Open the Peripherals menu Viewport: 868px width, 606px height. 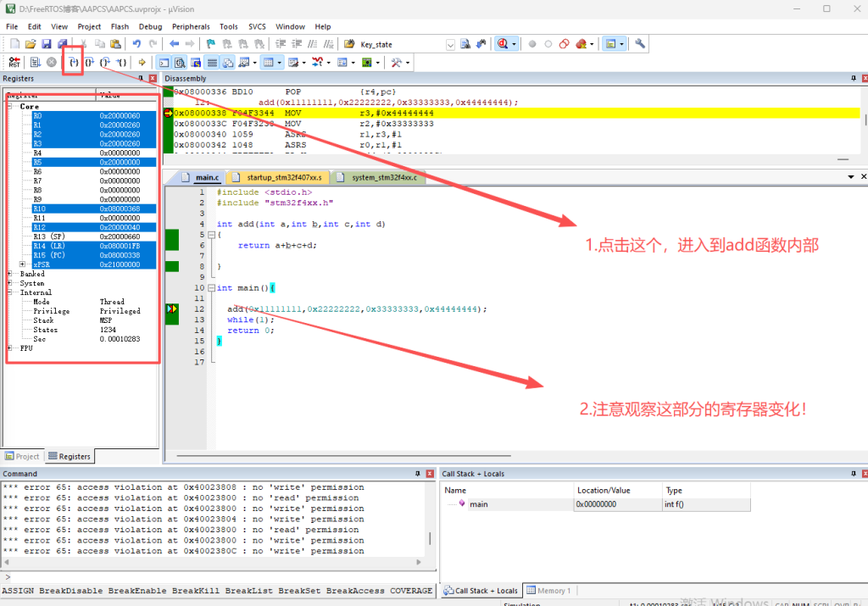pos(191,26)
